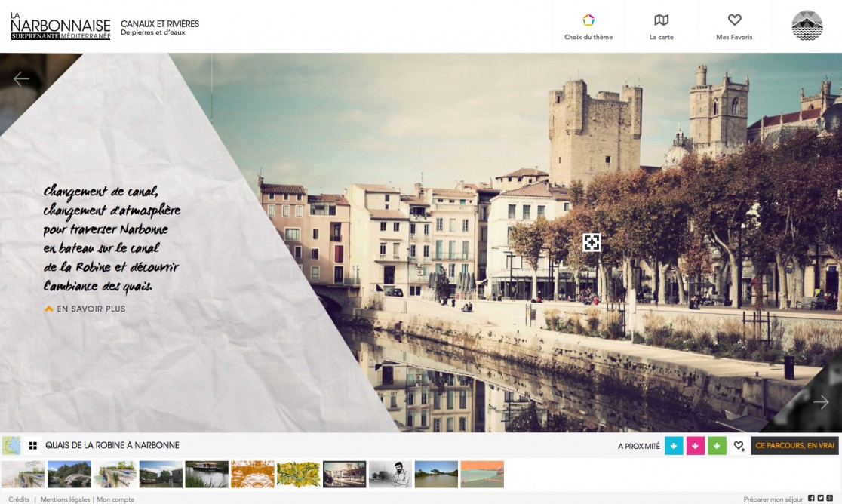Expand the pink A proximité arrow
Image resolution: width=842 pixels, height=504 pixels.
696,446
